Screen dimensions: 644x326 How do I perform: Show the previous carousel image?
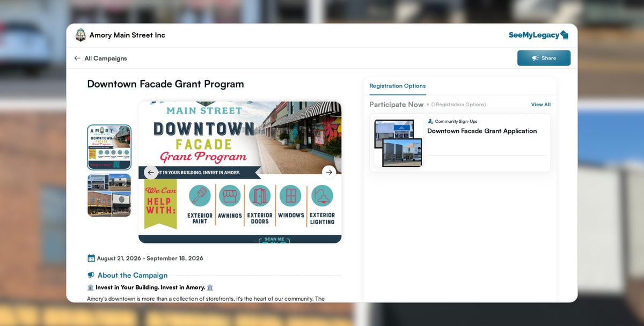pos(151,172)
